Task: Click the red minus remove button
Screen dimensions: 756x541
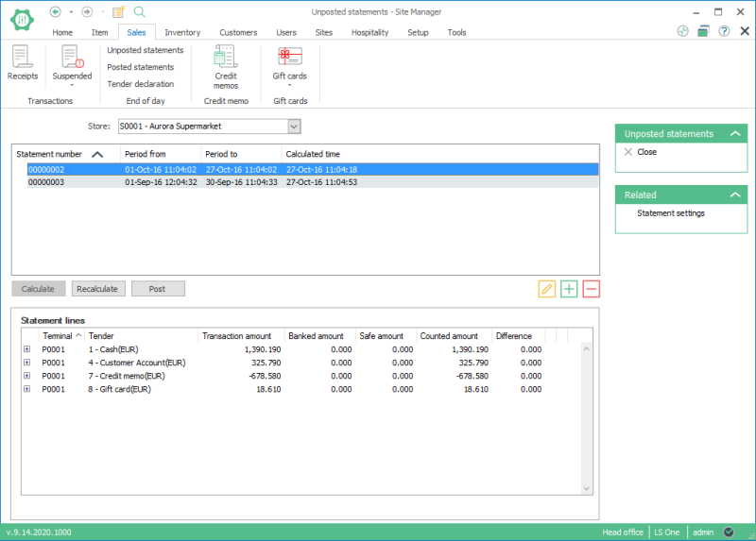Action: pyautogui.click(x=592, y=289)
